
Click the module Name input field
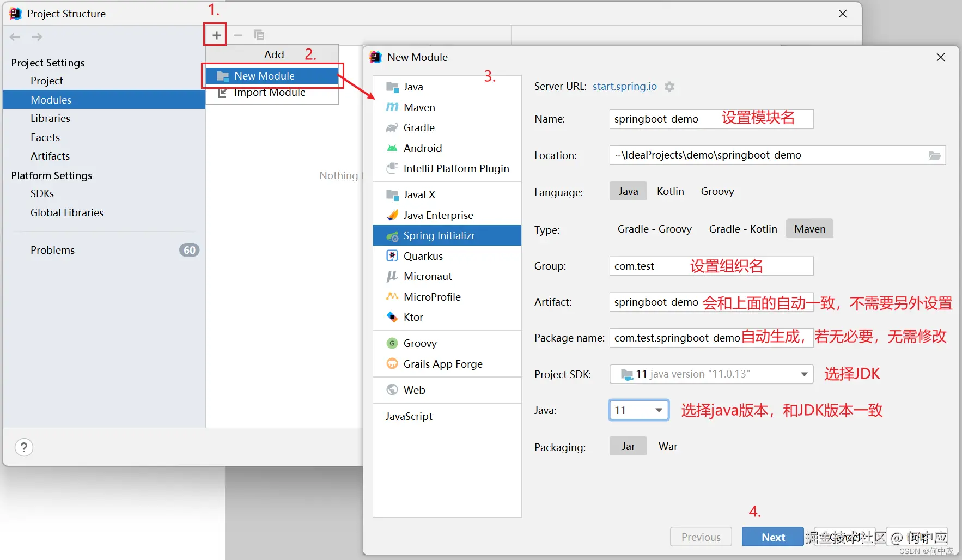pos(711,119)
